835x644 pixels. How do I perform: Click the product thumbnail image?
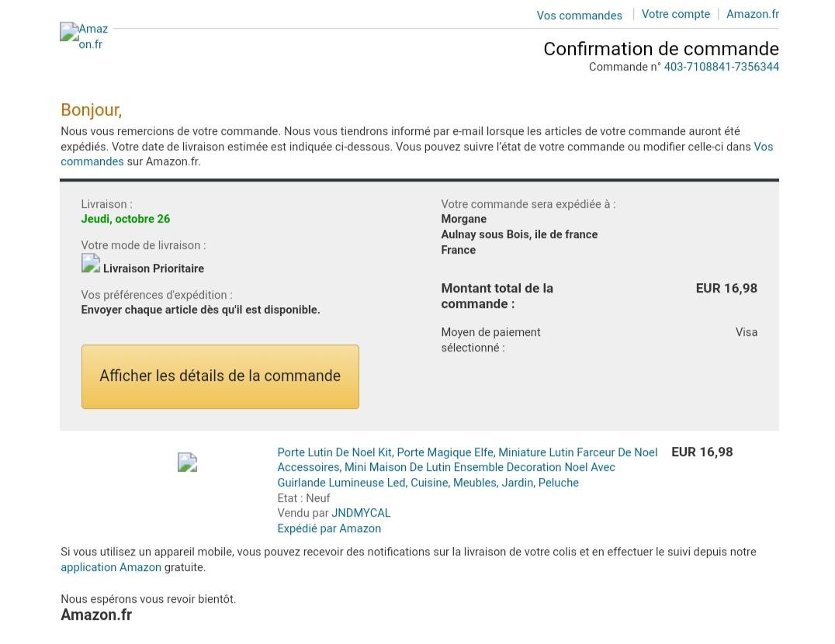[x=187, y=462]
